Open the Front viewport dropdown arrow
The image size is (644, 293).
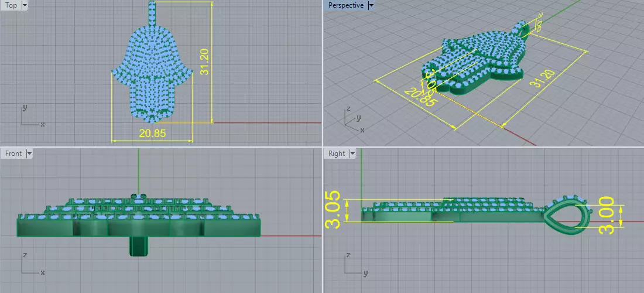coord(29,154)
